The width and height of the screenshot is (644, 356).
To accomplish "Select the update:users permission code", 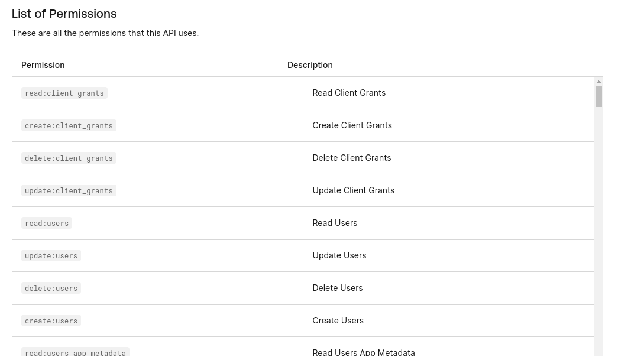I will click(x=51, y=255).
